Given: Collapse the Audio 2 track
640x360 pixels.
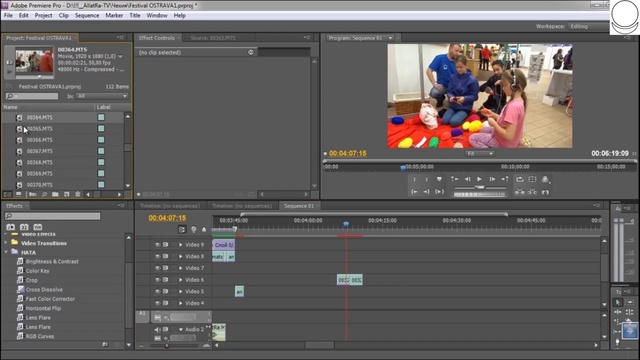Looking at the screenshot, I should point(180,329).
